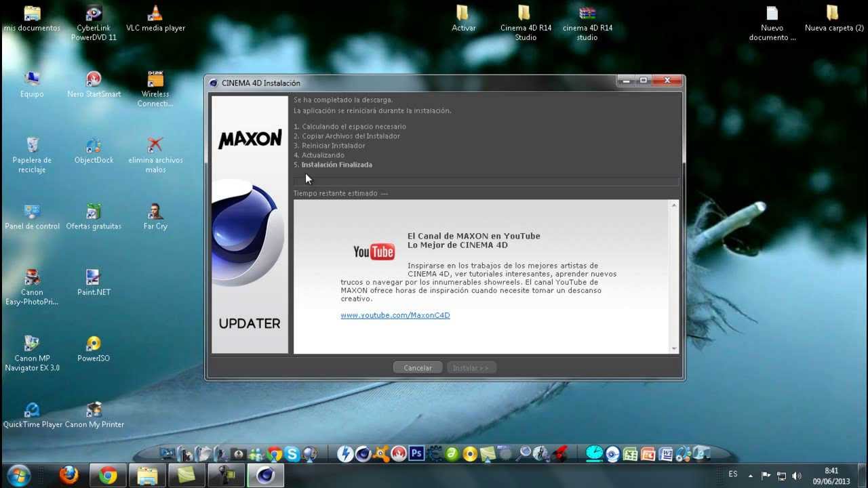Open the 'cinema 4D R14 studio' RAR archive
This screenshot has width=868, height=488.
tap(587, 22)
